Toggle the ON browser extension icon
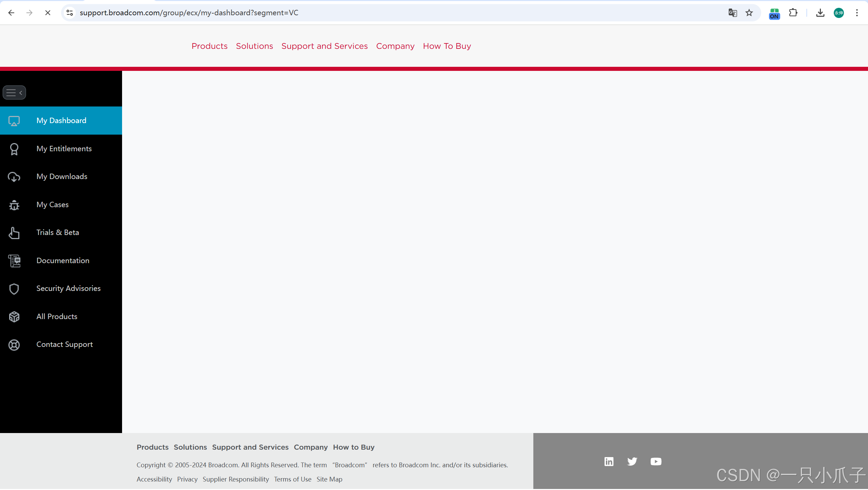Viewport: 868px width, 490px height. tap(774, 14)
